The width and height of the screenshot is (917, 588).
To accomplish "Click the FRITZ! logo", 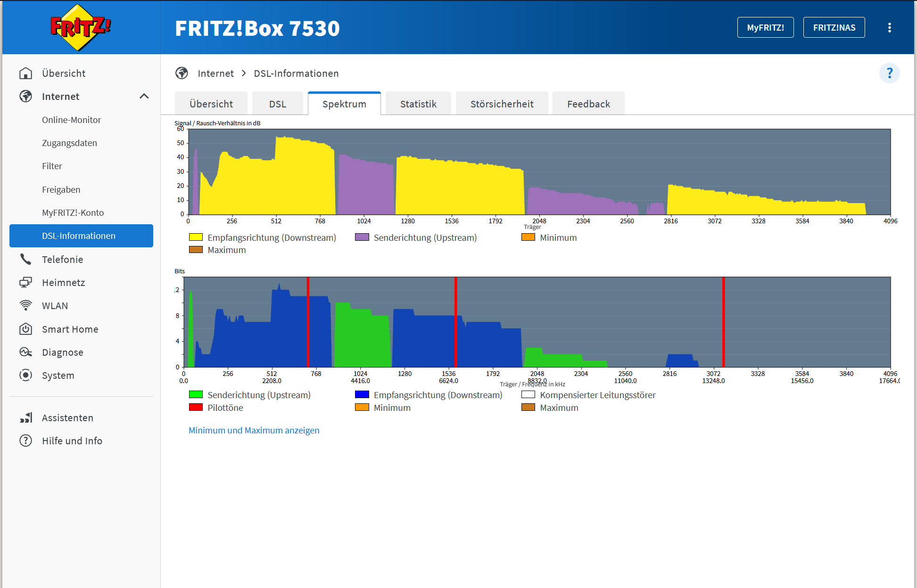I will pyautogui.click(x=80, y=27).
